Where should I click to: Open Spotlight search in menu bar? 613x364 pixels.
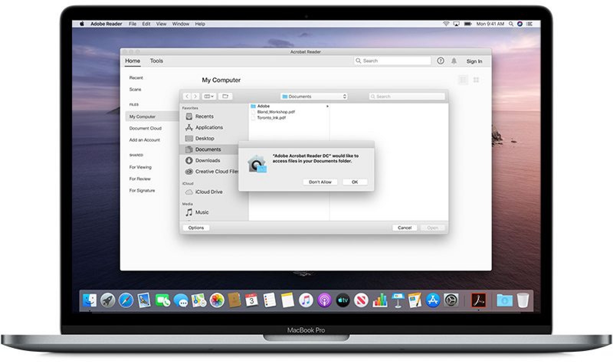(511, 24)
